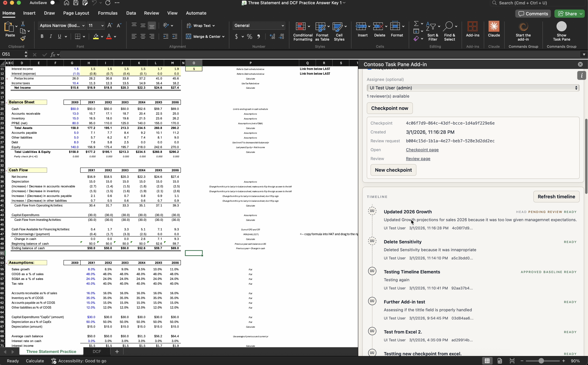Open font size dropdown
The width and height of the screenshot is (588, 365).
pos(102,26)
